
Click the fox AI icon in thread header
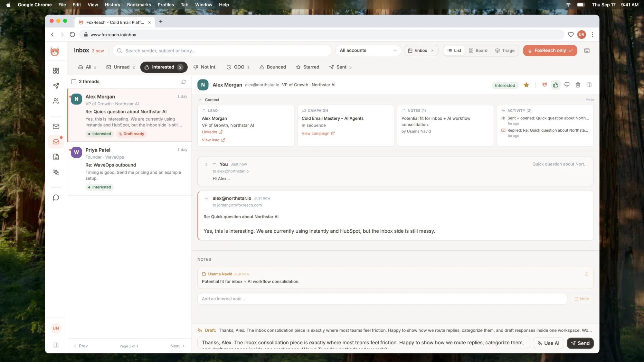tap(545, 85)
